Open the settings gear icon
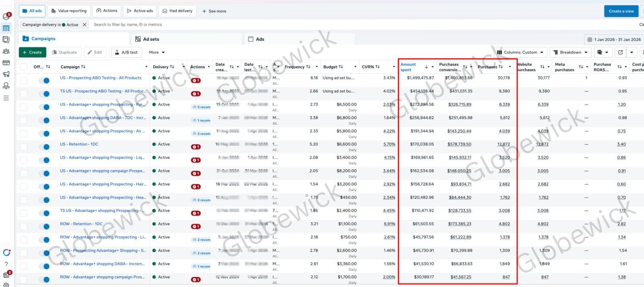 click(x=6, y=285)
